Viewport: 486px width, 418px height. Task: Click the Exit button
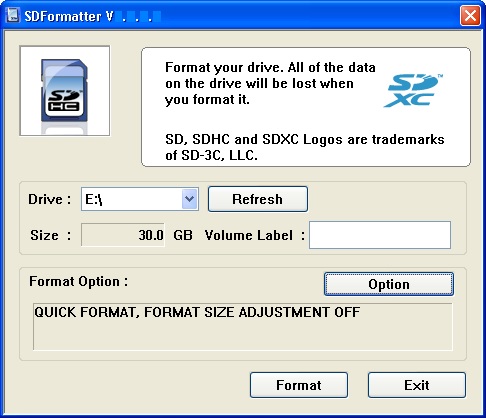(x=417, y=385)
